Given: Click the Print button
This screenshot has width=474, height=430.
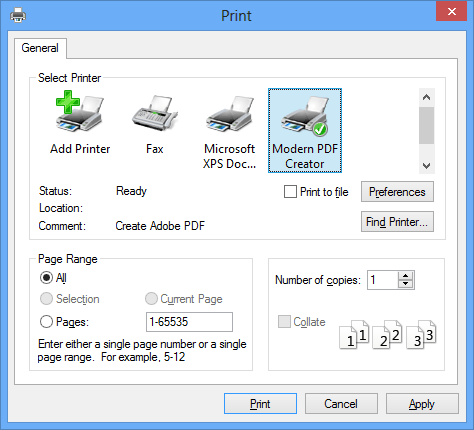Looking at the screenshot, I should click(x=260, y=404).
